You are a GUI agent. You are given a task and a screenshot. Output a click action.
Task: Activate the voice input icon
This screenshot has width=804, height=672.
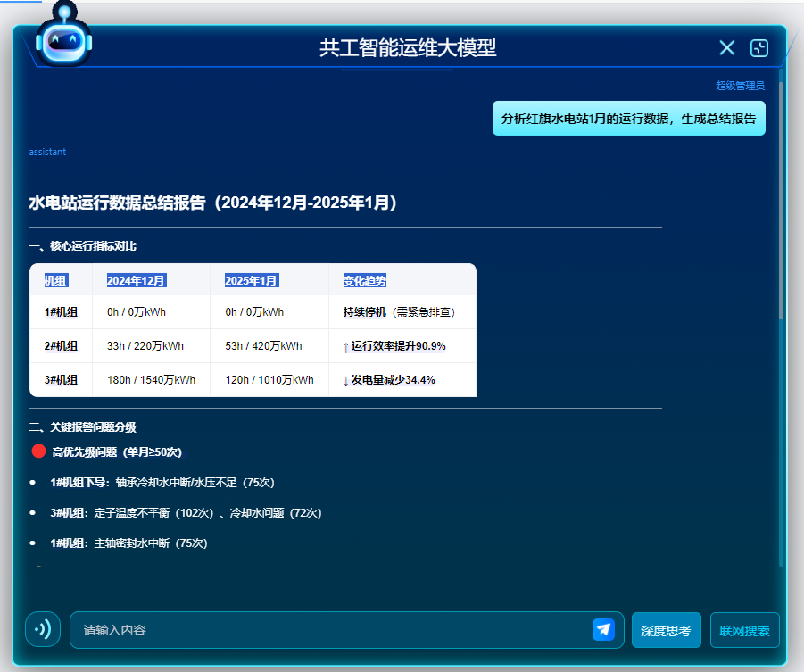(43, 629)
